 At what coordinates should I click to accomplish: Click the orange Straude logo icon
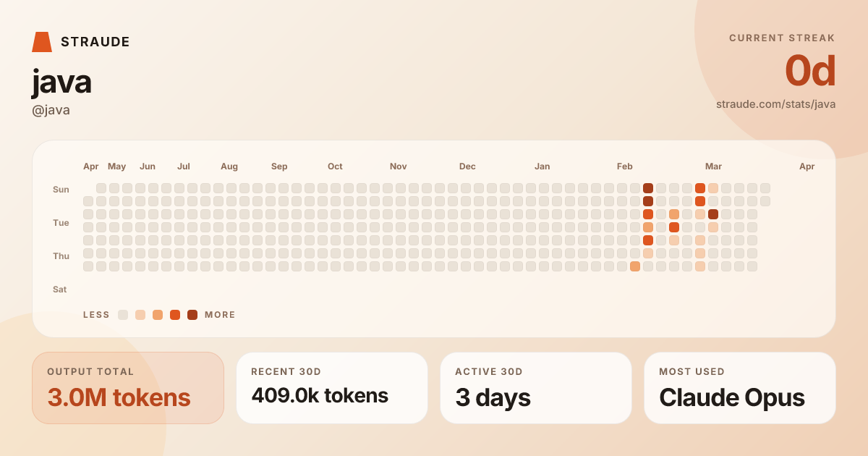(42, 42)
